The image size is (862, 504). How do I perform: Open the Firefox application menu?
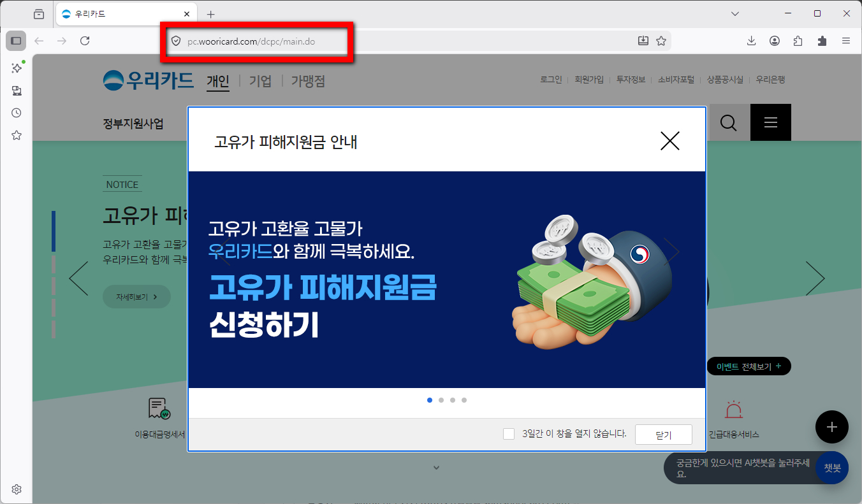coord(846,40)
